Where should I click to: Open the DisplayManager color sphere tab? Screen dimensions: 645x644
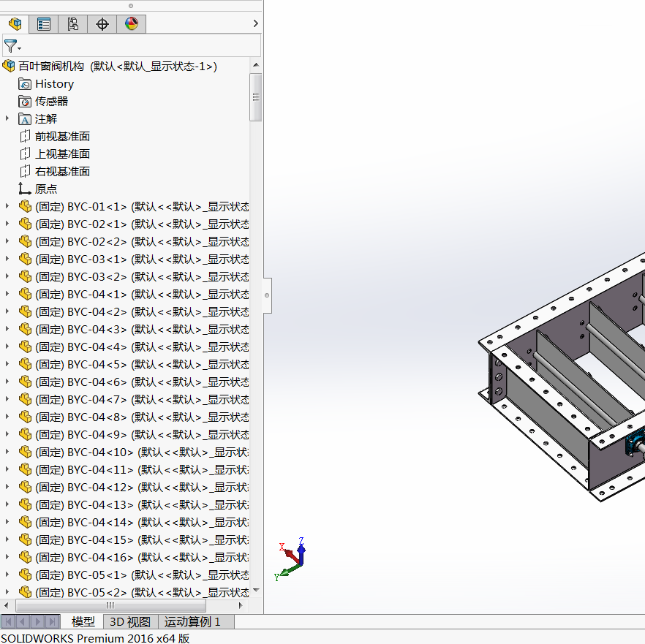coord(132,24)
